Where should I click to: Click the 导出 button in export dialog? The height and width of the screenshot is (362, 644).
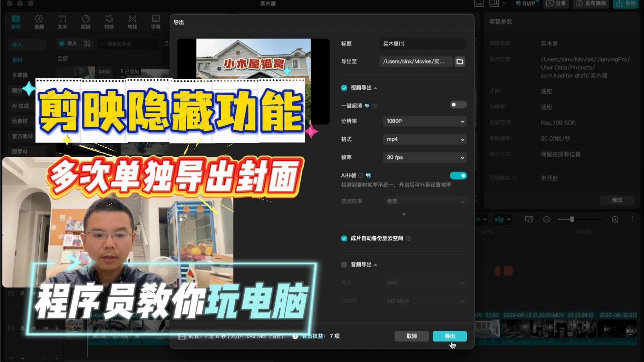(x=450, y=336)
